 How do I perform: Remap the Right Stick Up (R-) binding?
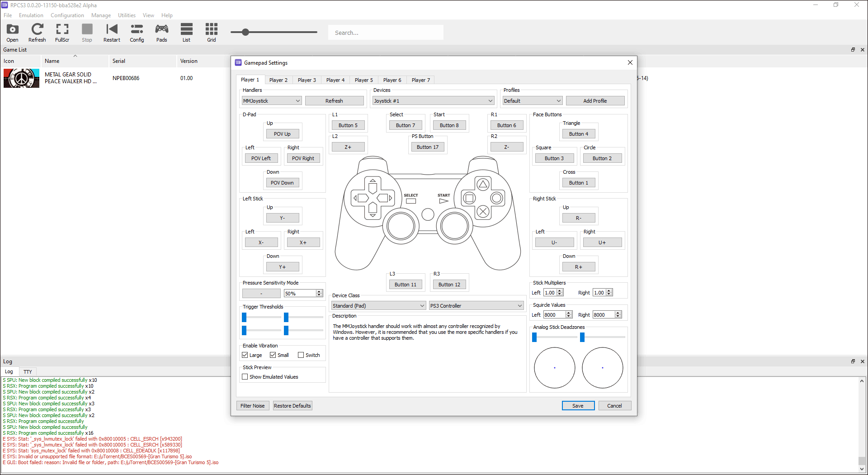579,218
